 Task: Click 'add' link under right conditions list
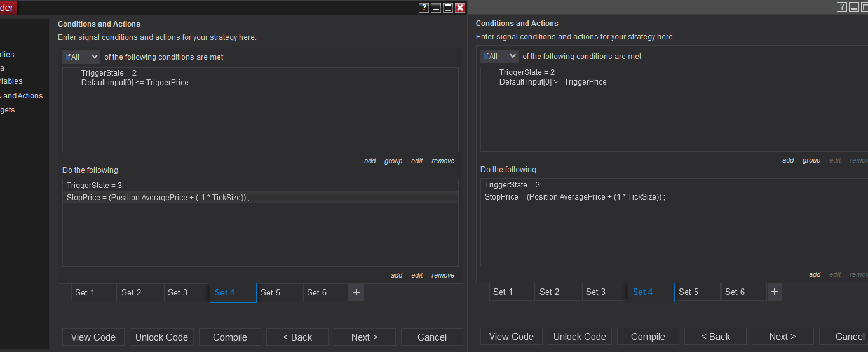(788, 161)
